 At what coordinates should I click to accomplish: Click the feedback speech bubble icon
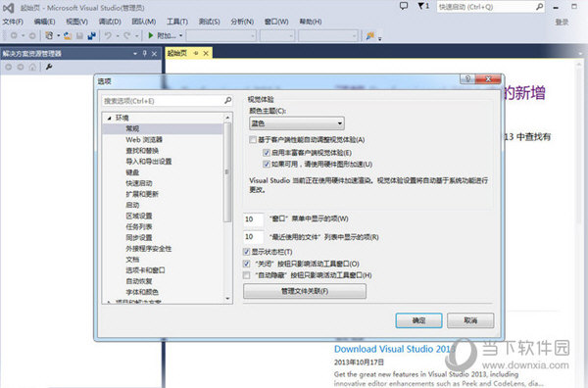point(404,6)
